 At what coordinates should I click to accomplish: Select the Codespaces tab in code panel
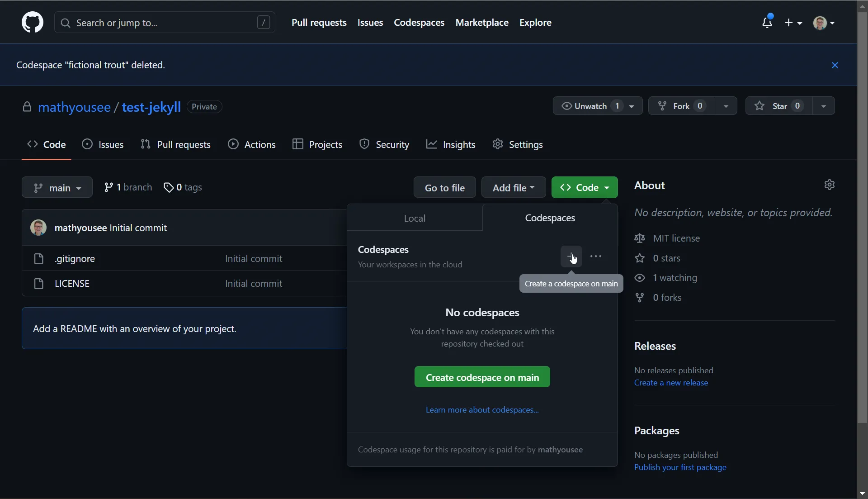pyautogui.click(x=550, y=218)
